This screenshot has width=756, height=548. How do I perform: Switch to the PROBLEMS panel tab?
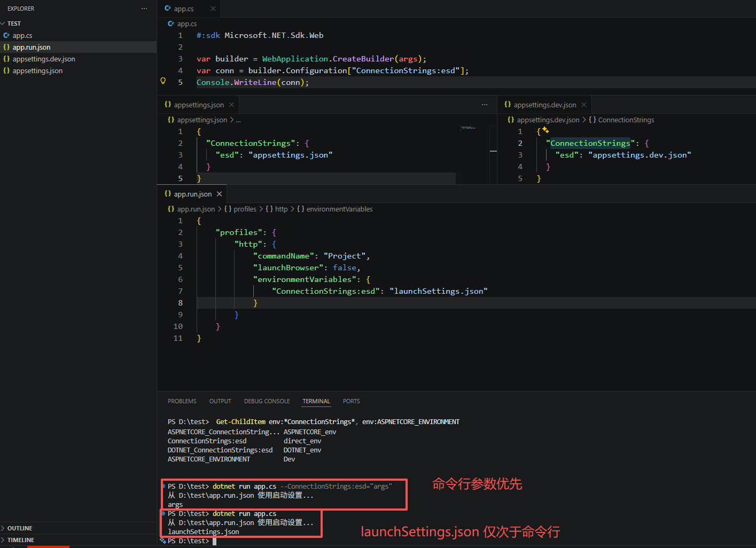click(x=182, y=401)
